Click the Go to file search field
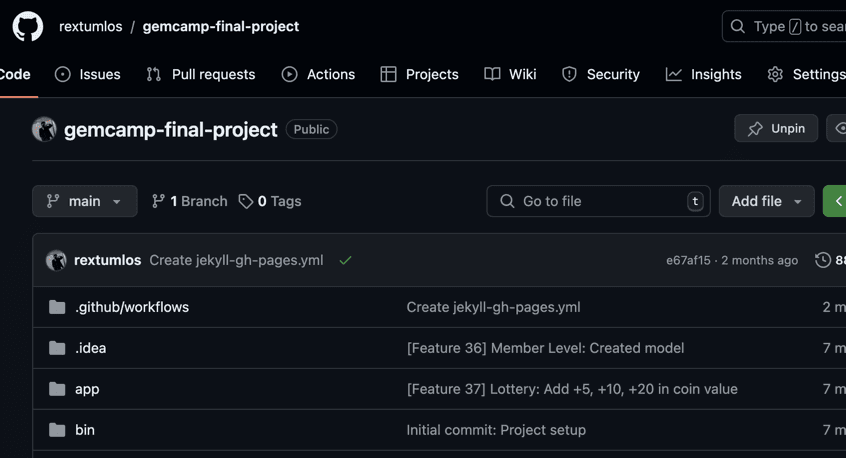The image size is (846, 458). pos(598,201)
